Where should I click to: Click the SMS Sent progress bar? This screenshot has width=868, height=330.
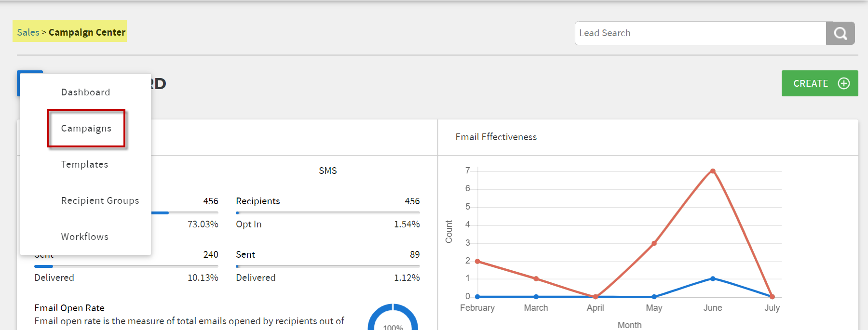[328, 266]
